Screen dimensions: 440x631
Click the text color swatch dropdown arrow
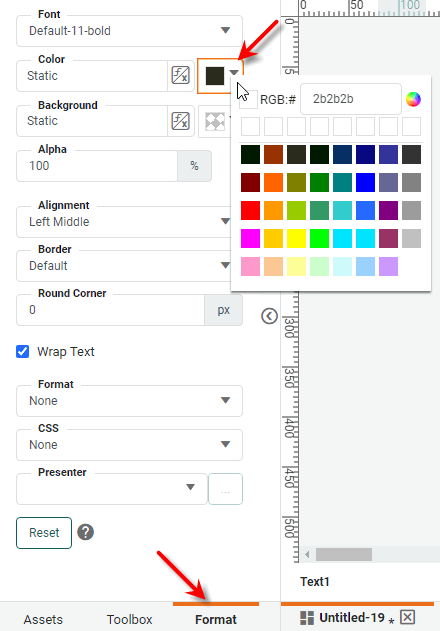click(x=234, y=72)
